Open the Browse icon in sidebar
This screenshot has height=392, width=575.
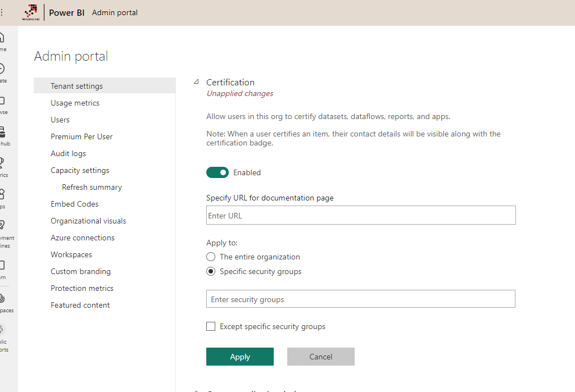click(2, 101)
